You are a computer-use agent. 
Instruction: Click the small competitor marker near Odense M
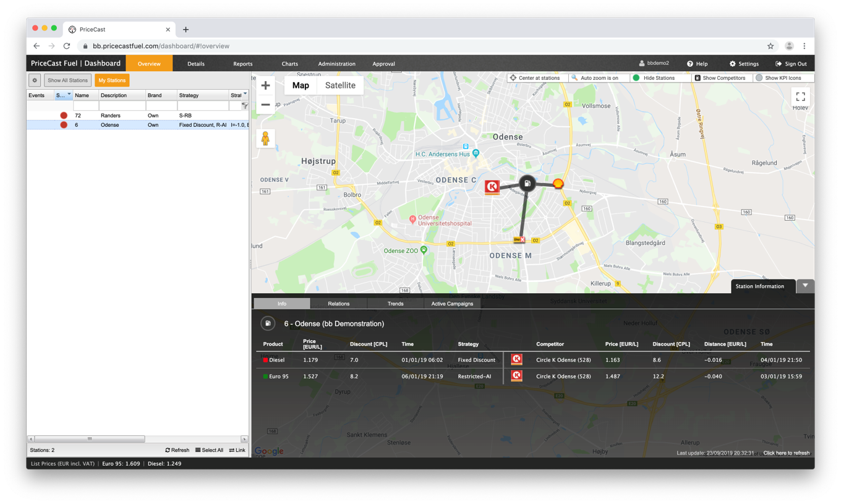(x=519, y=239)
